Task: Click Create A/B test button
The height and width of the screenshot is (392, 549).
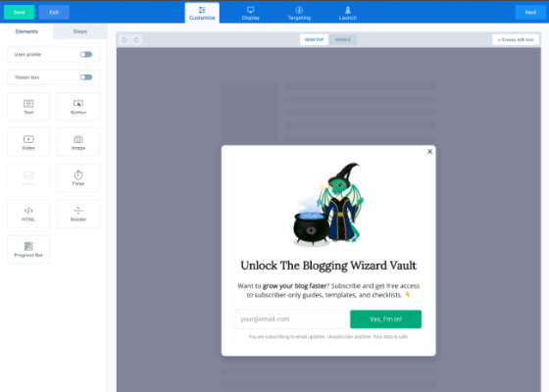Action: pos(516,39)
